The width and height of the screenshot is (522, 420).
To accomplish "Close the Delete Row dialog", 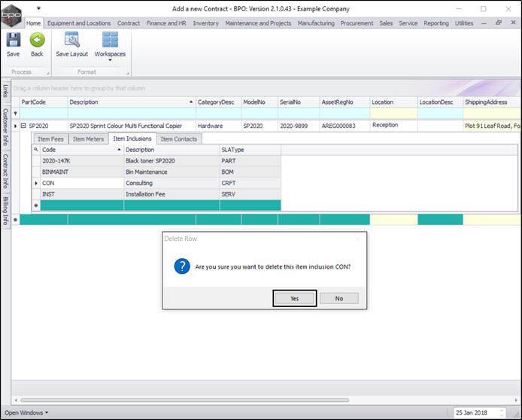I will tap(357, 239).
